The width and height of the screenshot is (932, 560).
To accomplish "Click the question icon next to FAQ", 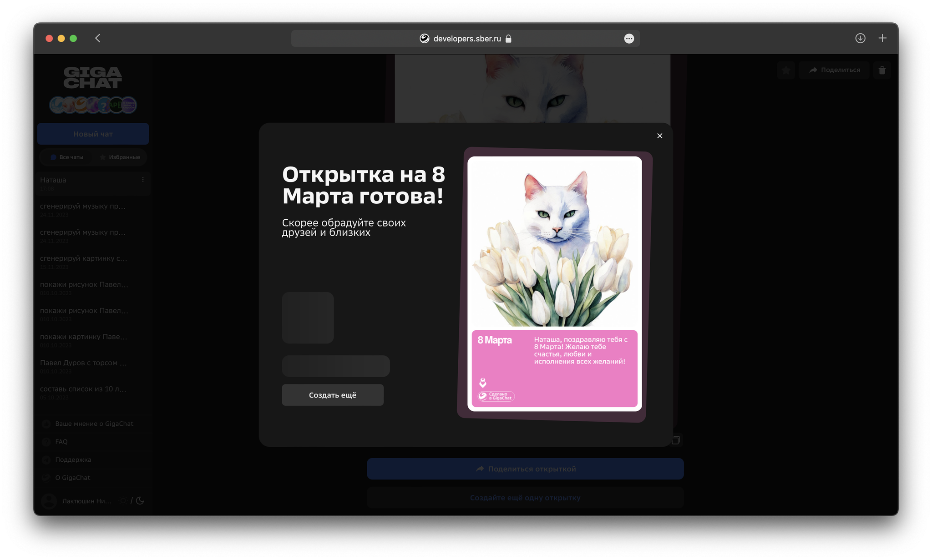I will point(46,442).
